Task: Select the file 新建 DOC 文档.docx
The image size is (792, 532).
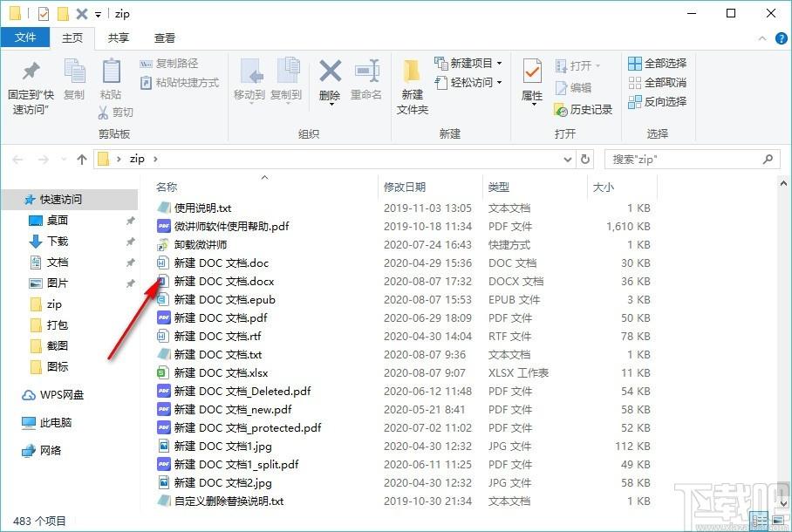Action: coord(224,282)
